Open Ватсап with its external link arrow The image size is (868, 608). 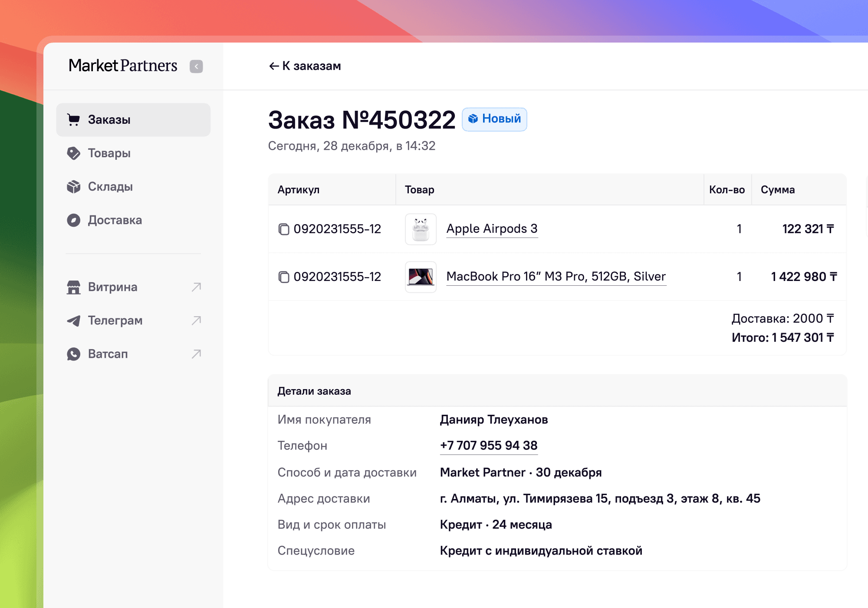[196, 354]
